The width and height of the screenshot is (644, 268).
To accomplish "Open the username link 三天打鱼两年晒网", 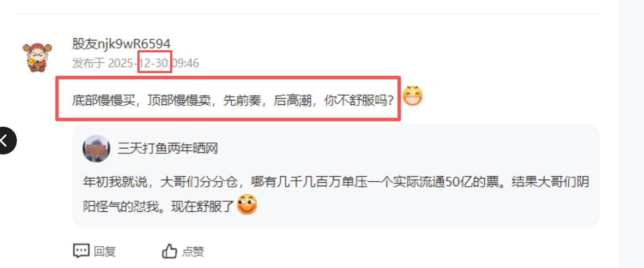I will click(x=167, y=148).
